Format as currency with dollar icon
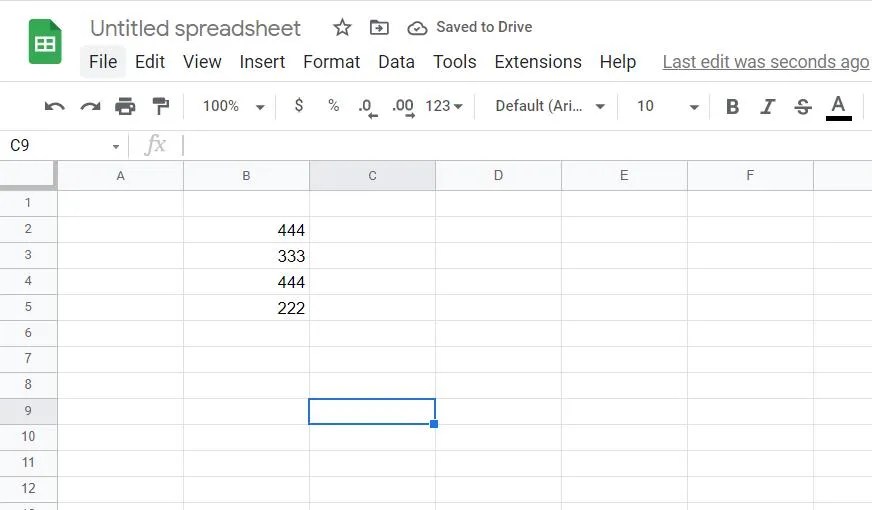 tap(299, 105)
